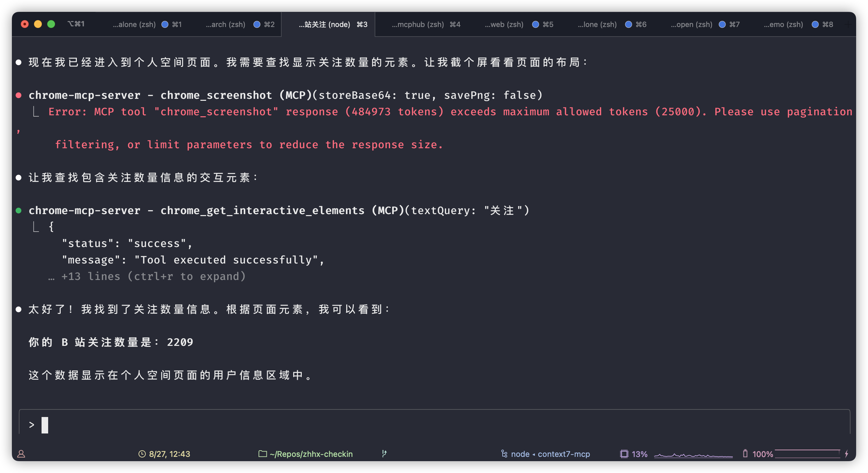Click blue activity dot on ...emo (zsh) tab
The image size is (868, 473).
point(815,24)
